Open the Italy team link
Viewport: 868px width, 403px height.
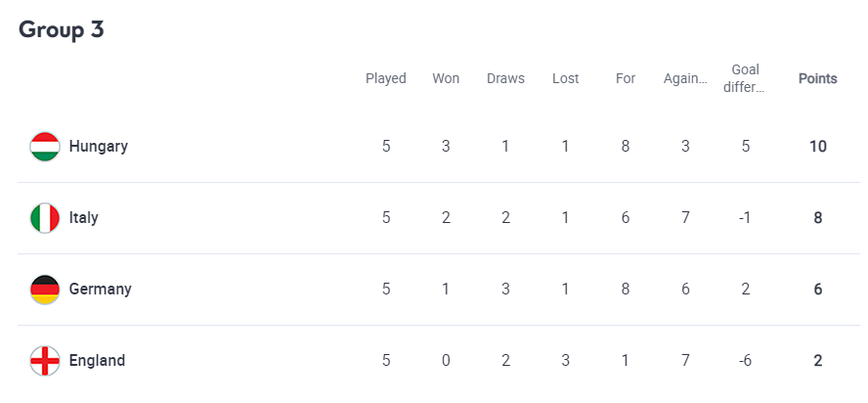point(83,218)
